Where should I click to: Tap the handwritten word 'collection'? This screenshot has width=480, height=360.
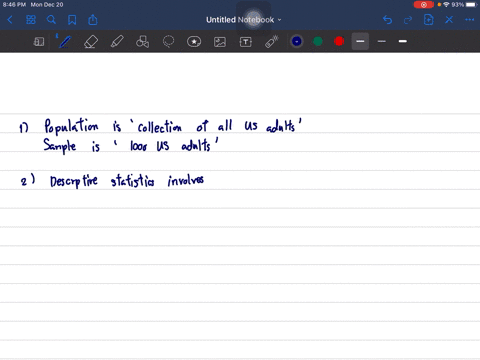pyautogui.click(x=160, y=127)
